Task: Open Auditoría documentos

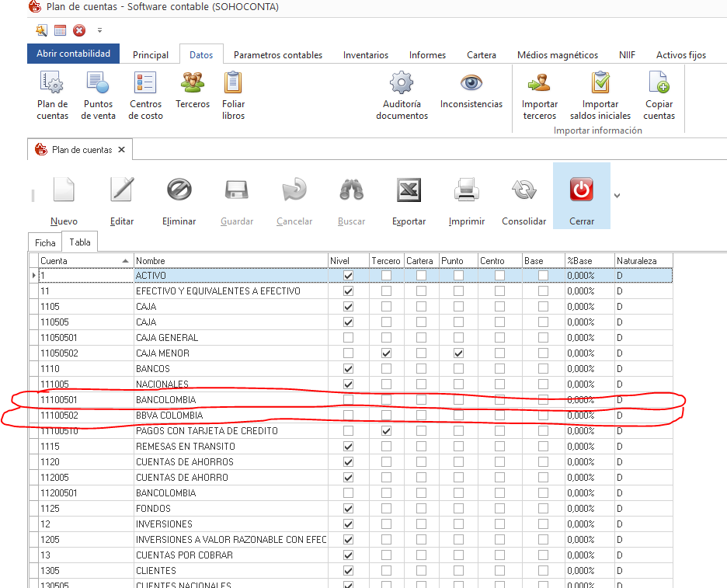Action: pyautogui.click(x=402, y=83)
